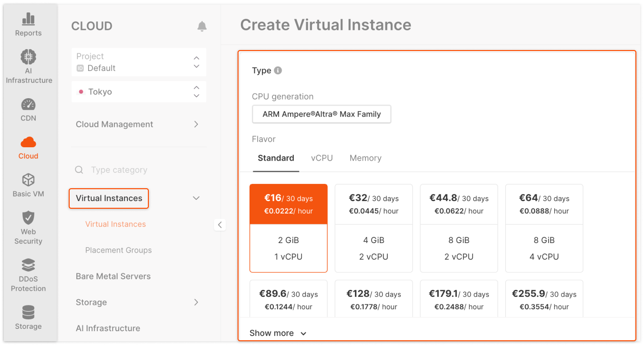The image size is (644, 346).
Task: Select the €128 per 30 days flavor
Action: tap(374, 299)
